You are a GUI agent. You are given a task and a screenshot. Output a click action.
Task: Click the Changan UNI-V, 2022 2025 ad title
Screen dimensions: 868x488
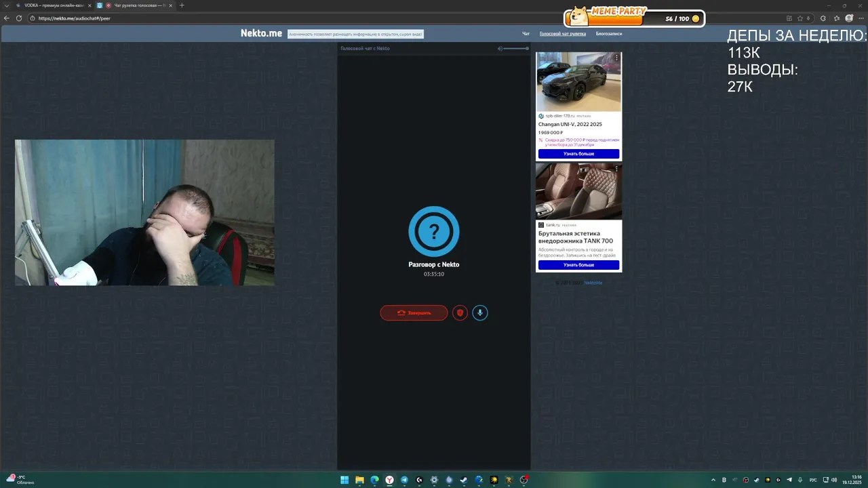570,124
